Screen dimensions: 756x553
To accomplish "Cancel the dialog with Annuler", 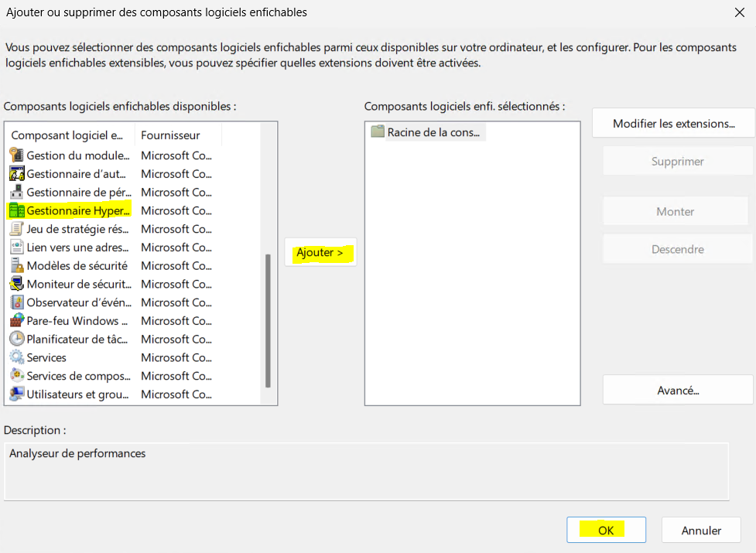I will pos(700,531).
